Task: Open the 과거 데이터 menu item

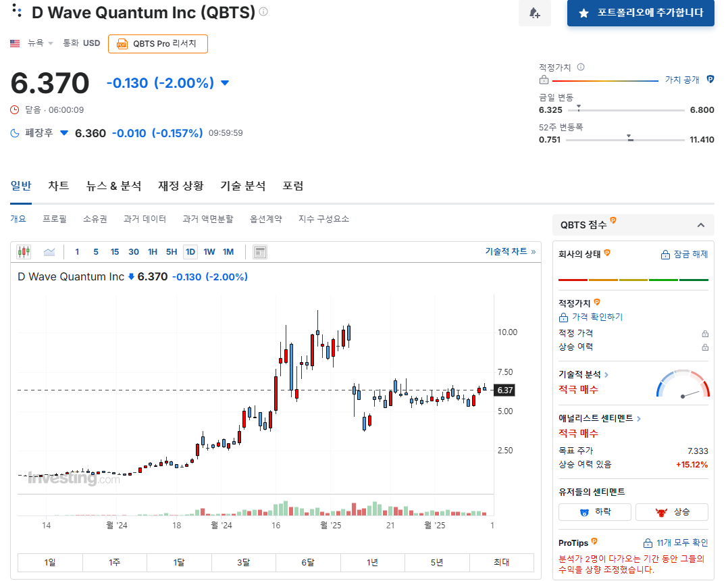Action: pos(150,218)
